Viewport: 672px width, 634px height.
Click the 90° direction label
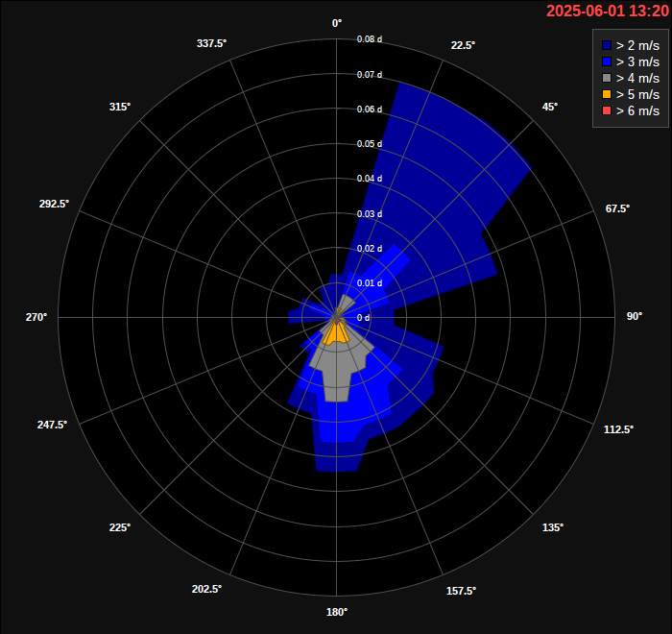pos(635,316)
